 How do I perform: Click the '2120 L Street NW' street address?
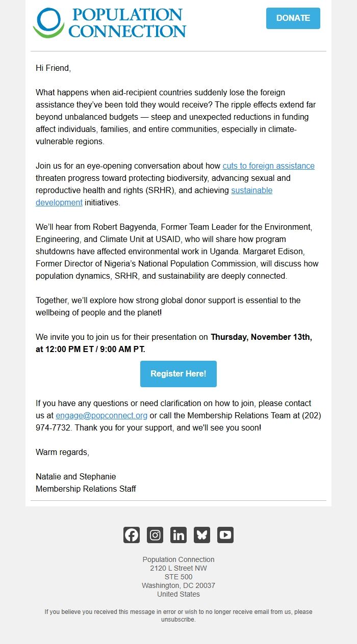tap(178, 568)
